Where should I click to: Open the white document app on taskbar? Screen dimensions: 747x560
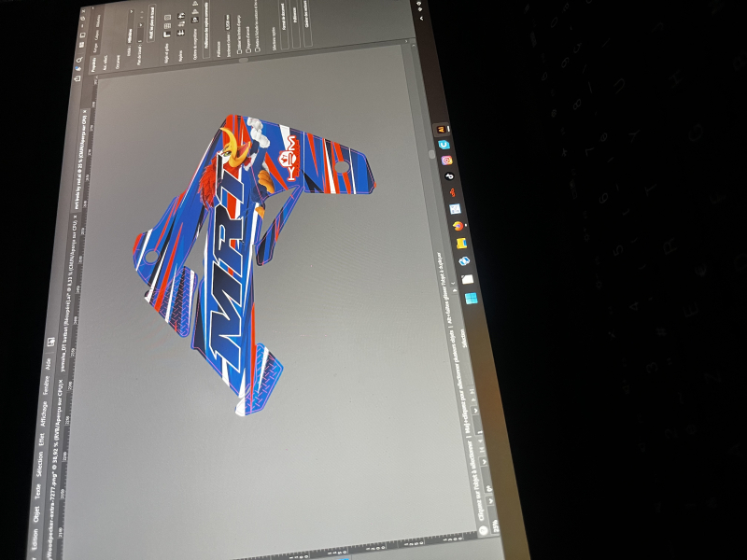468,279
